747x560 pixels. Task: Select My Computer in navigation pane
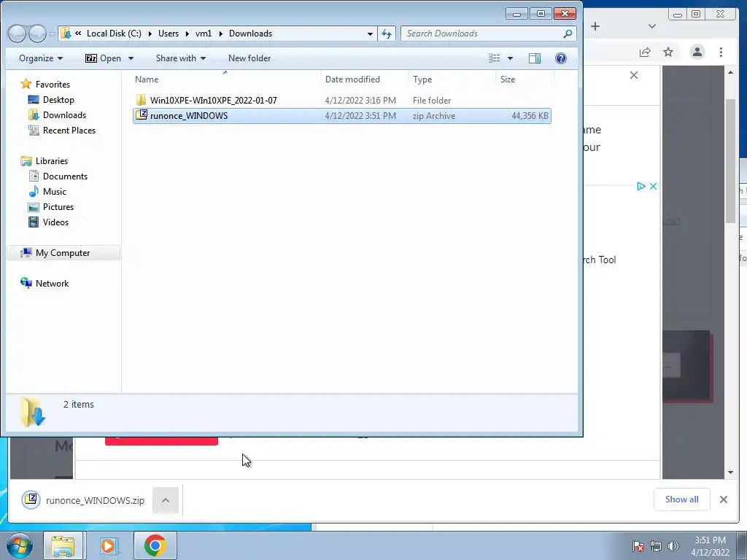click(x=63, y=253)
